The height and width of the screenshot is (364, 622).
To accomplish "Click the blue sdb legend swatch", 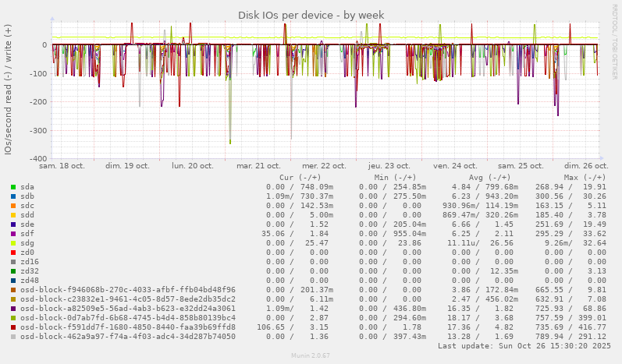I will pyautogui.click(x=13, y=196).
